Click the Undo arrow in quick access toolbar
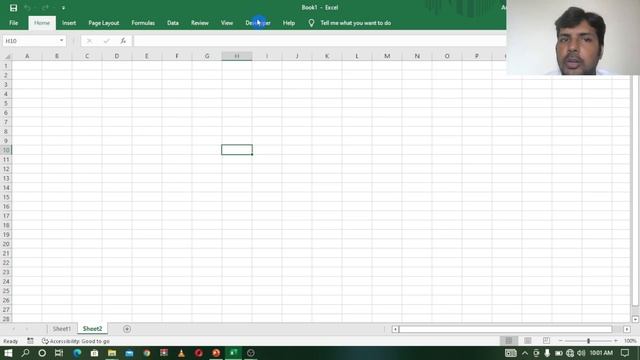The height and width of the screenshot is (360, 640). pyautogui.click(x=27, y=8)
